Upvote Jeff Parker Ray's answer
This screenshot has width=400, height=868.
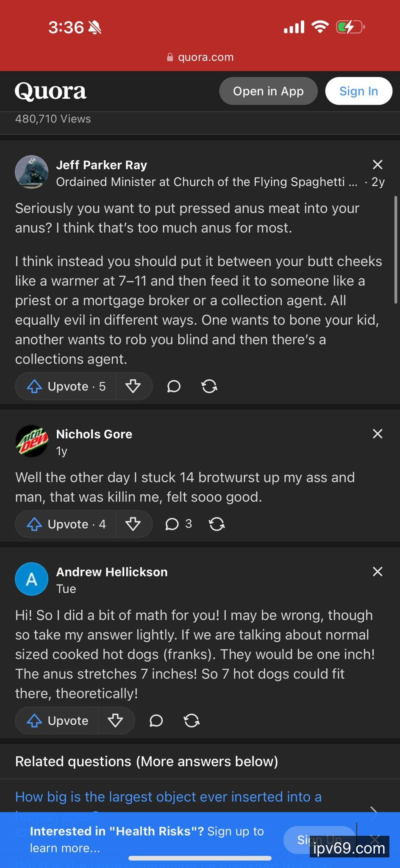(x=66, y=387)
